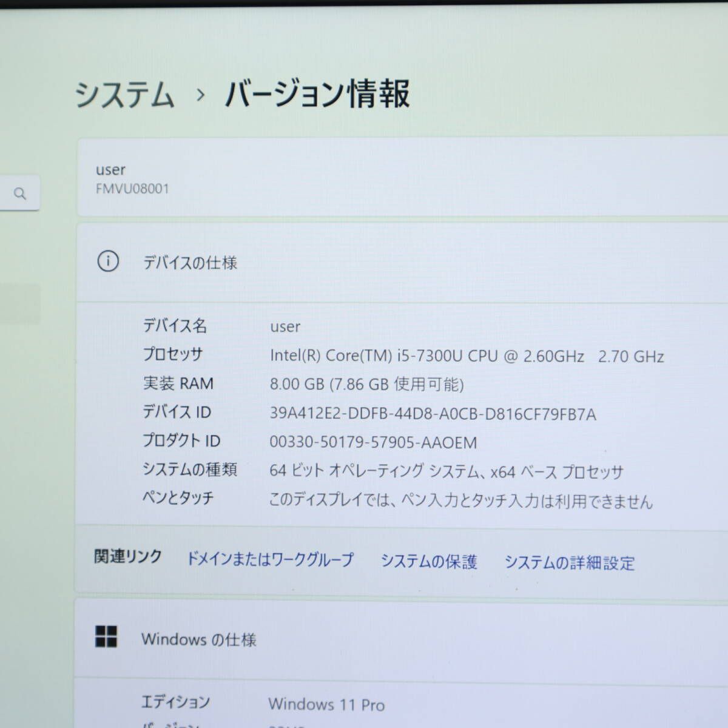Click the search magnifier icon
The height and width of the screenshot is (728, 728).
[x=20, y=194]
